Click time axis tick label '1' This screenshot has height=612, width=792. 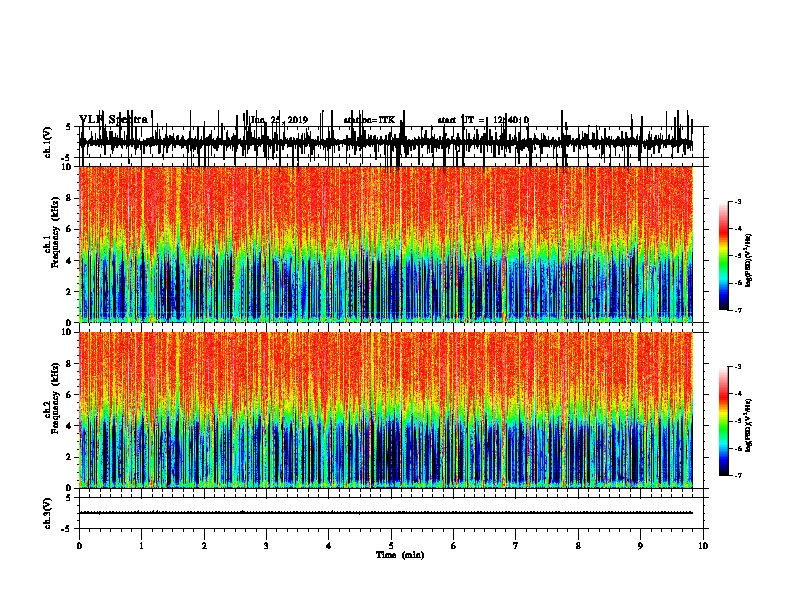click(141, 546)
